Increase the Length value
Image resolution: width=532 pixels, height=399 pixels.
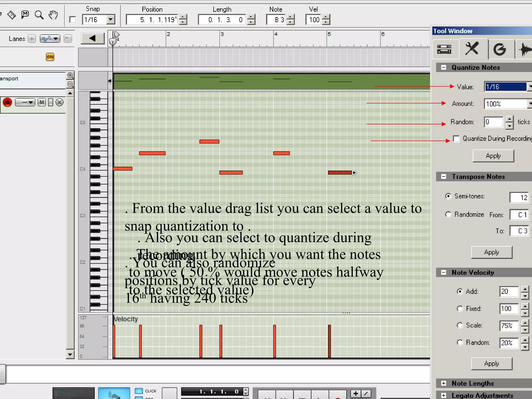[x=251, y=17]
